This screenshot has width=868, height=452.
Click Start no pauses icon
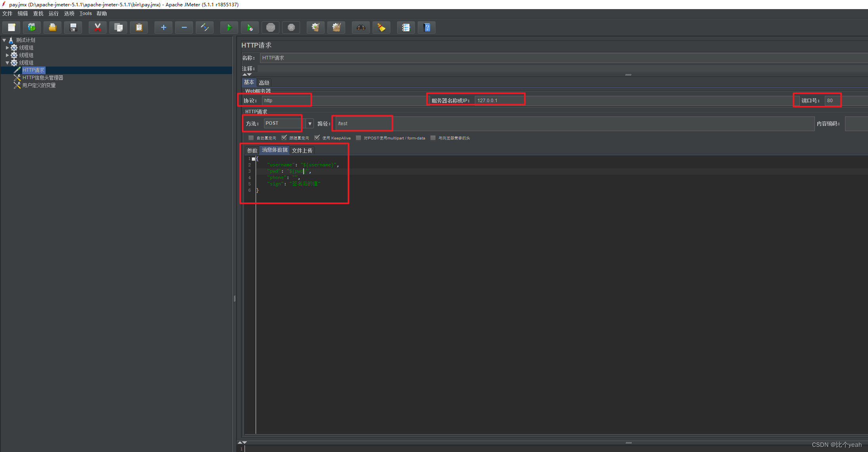(250, 27)
